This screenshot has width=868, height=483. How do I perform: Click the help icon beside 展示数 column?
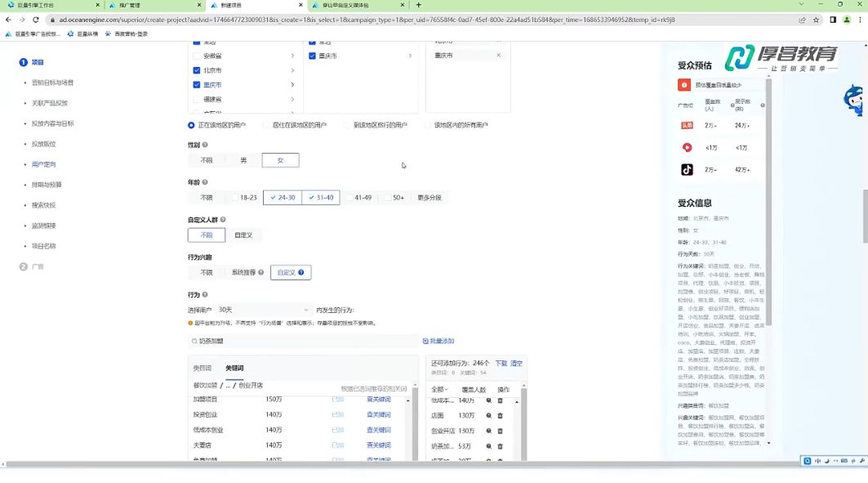763,105
